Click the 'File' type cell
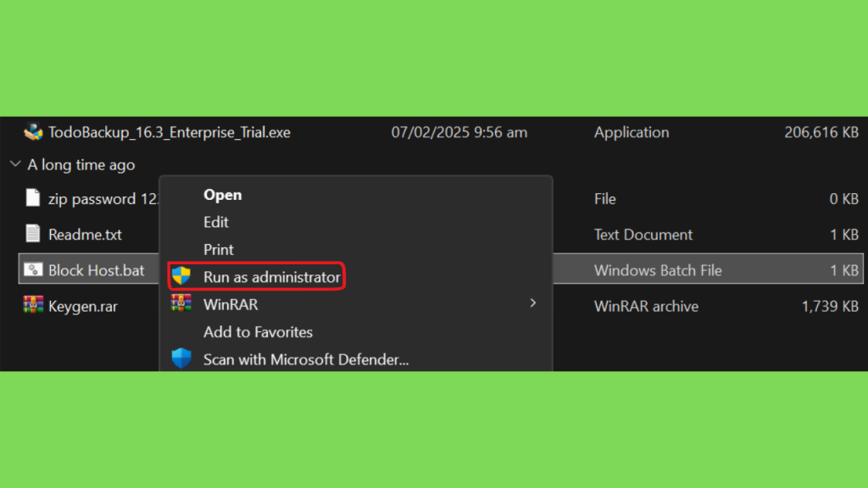868x488 pixels. (x=605, y=198)
